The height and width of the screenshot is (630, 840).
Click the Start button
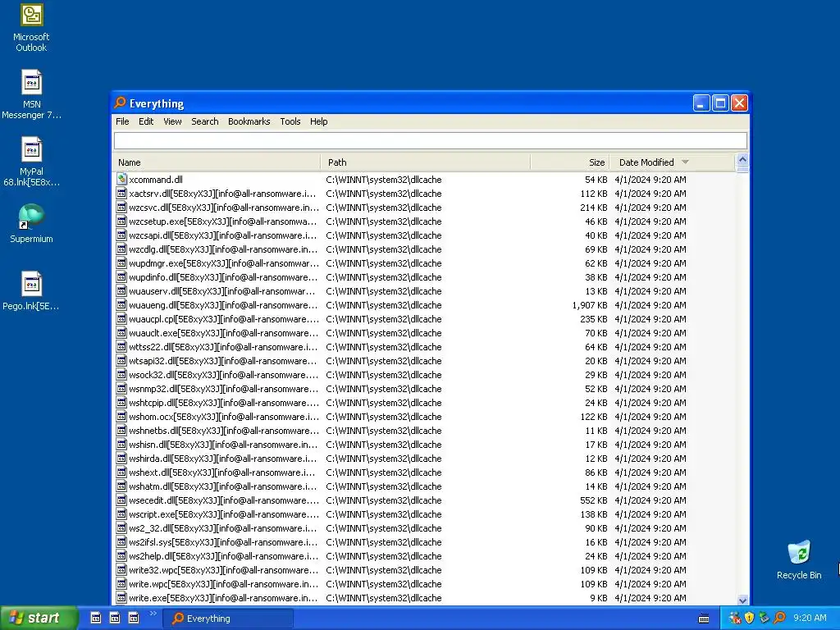coord(39,618)
